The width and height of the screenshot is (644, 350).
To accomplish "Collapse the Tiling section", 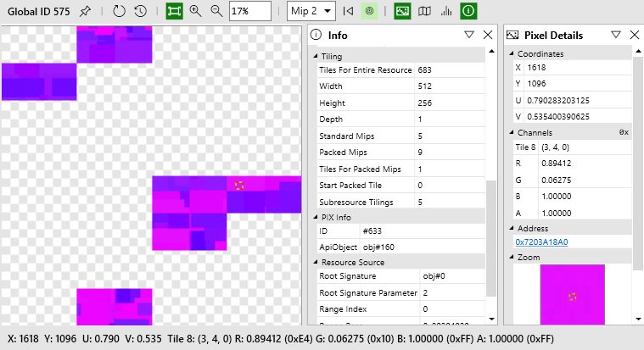I will [x=316, y=56].
